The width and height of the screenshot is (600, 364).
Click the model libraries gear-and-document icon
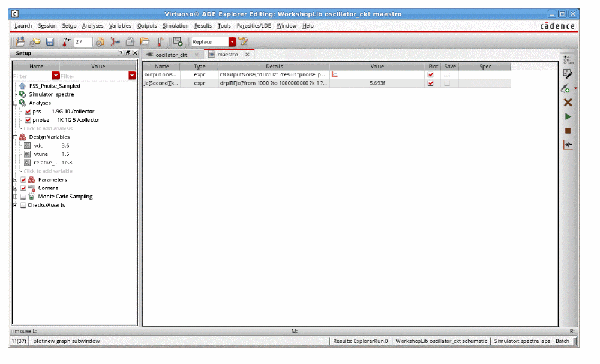[x=100, y=41]
